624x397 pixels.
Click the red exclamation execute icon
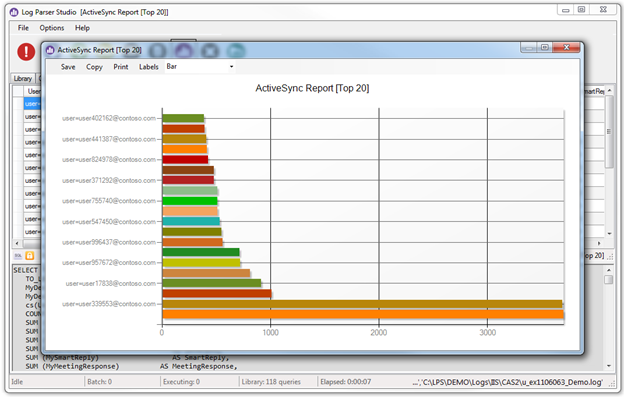pos(26,52)
